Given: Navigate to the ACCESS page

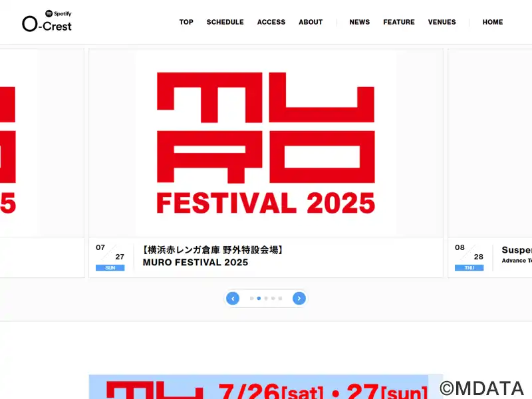Looking at the screenshot, I should (x=271, y=22).
